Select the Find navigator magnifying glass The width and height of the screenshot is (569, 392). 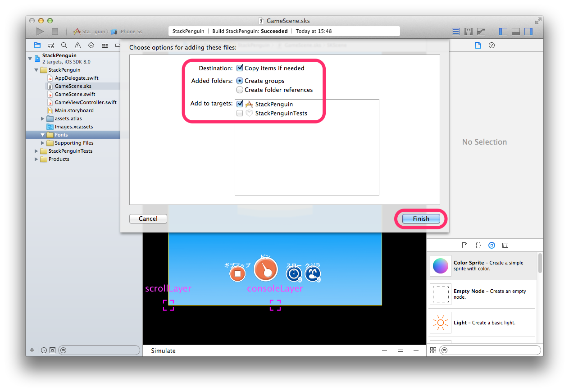click(64, 45)
